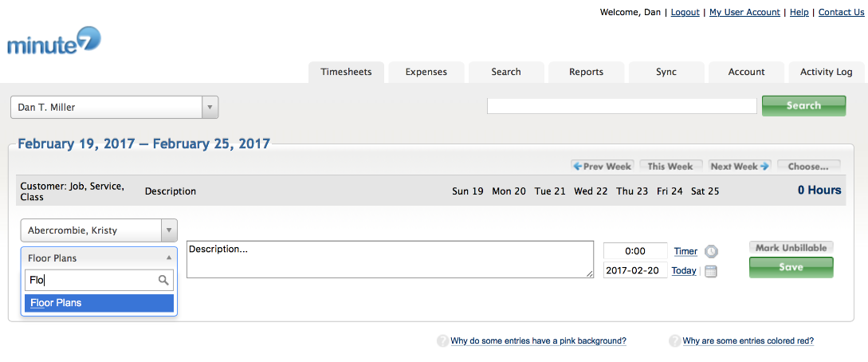
Task: Click Mark Unbillable button
Action: coord(791,248)
